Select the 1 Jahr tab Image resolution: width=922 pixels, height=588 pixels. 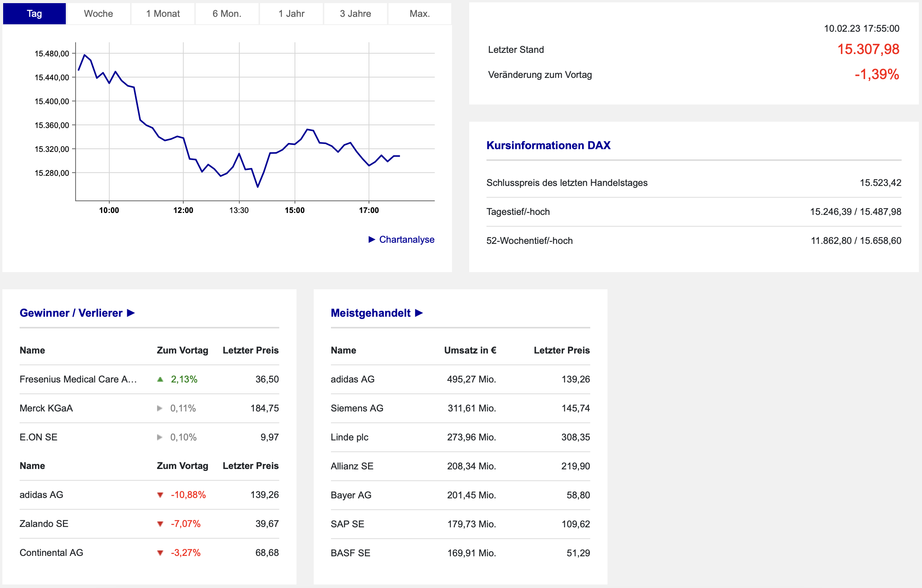click(291, 14)
